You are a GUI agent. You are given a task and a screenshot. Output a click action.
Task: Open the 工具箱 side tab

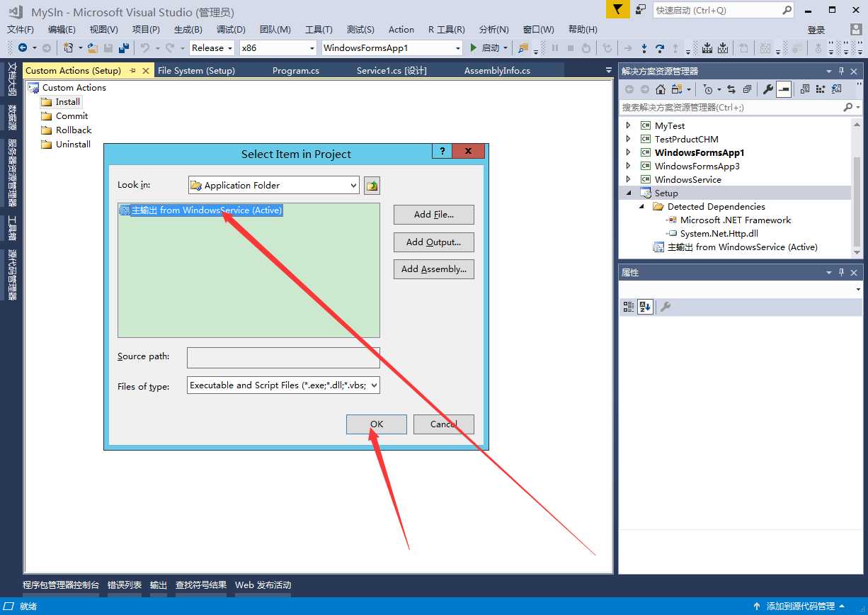coord(11,228)
